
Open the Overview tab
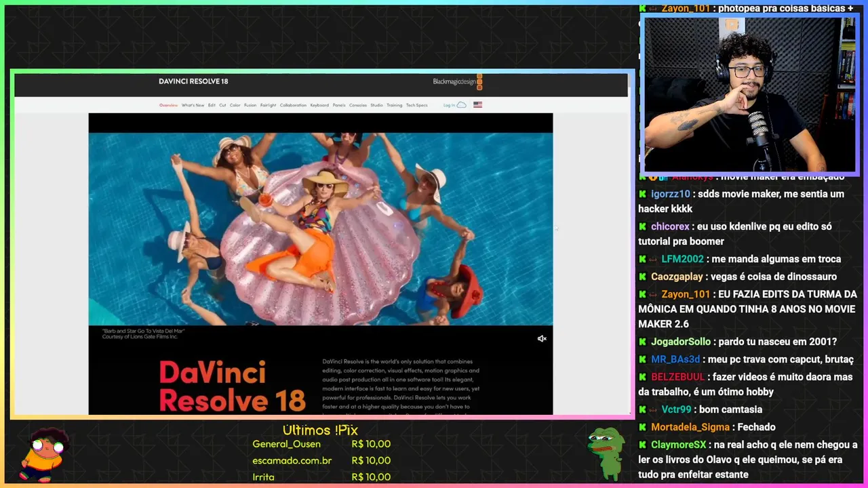pyautogui.click(x=169, y=105)
